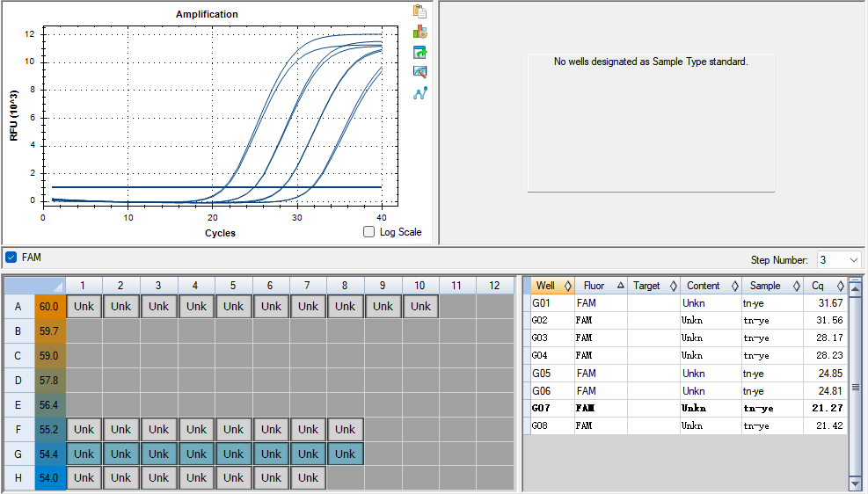The height and width of the screenshot is (494, 868).
Task: Click the Cq value 24.85
Action: [830, 374]
